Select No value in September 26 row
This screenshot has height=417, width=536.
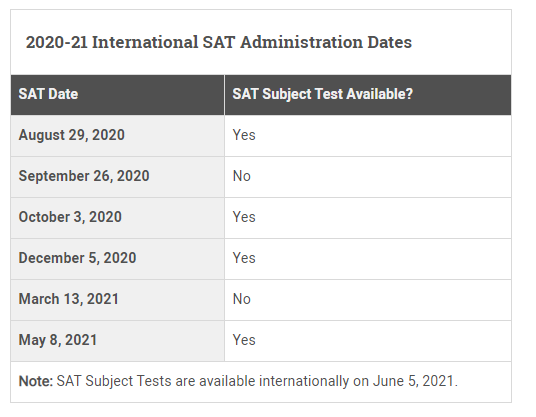pyautogui.click(x=242, y=176)
